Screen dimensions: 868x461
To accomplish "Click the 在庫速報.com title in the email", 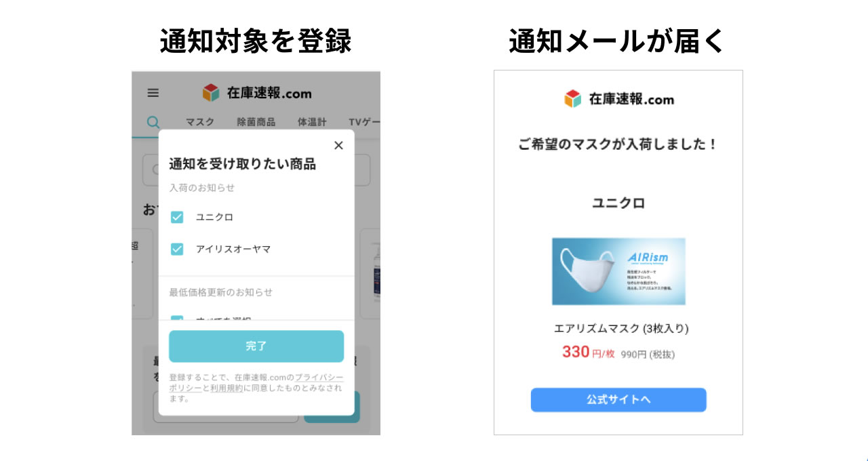I will pos(631,100).
